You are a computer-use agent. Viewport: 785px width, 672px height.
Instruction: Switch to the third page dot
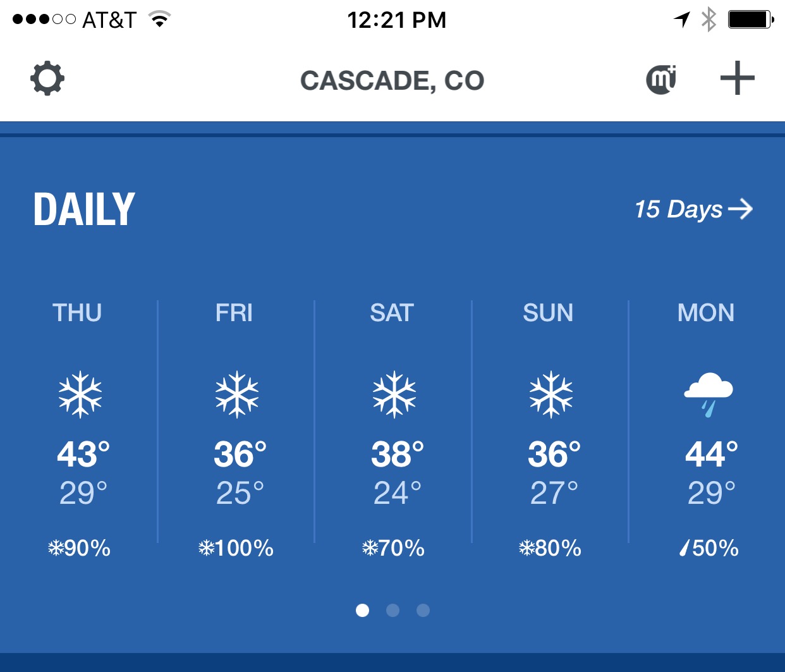click(423, 610)
